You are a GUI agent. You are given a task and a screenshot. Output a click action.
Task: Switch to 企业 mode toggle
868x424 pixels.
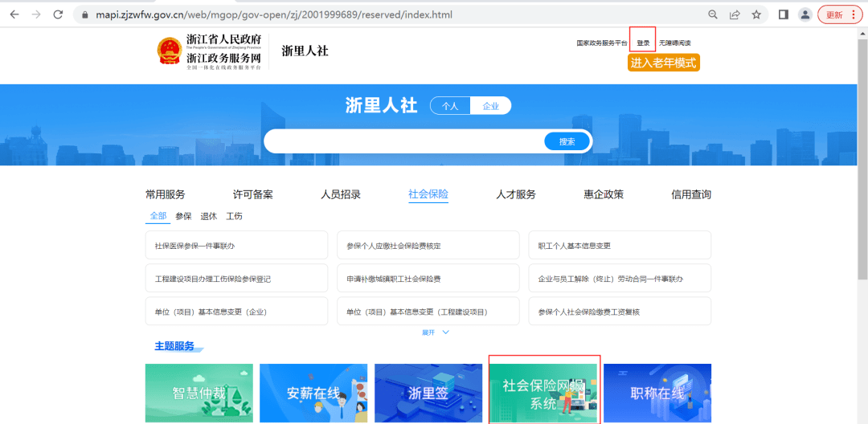point(490,106)
